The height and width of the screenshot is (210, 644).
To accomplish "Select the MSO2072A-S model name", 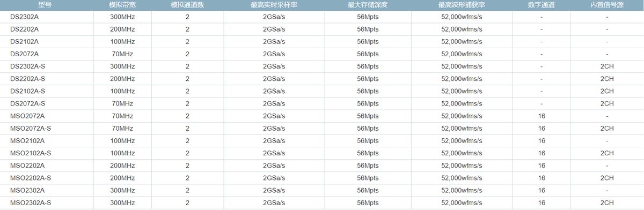I will coord(31,128).
